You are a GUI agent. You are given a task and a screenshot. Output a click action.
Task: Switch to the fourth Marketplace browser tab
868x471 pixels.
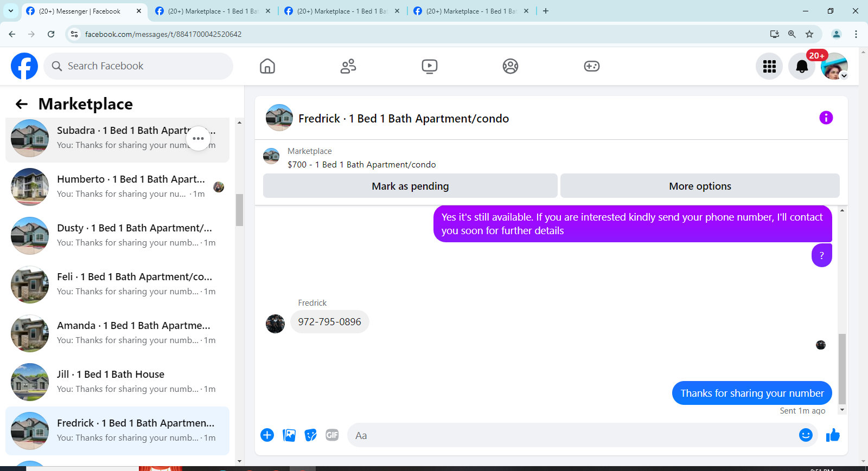[x=471, y=11]
